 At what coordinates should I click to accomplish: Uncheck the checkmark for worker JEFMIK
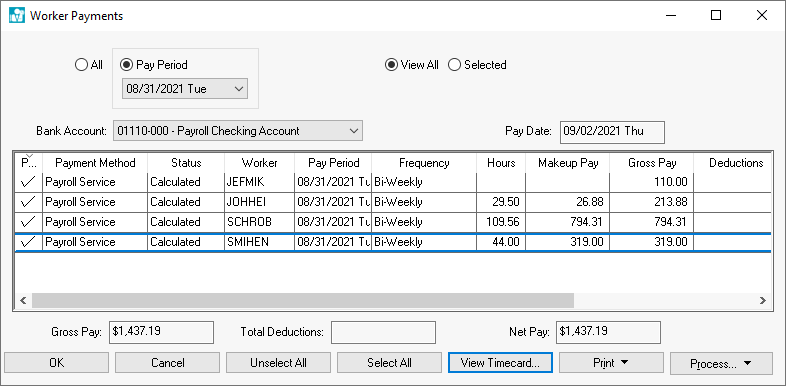[x=29, y=182]
